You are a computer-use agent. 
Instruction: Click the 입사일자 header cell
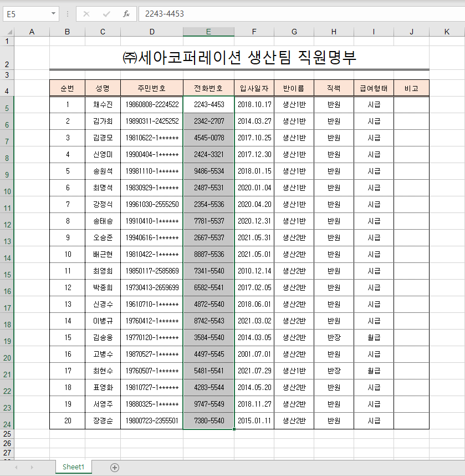[x=254, y=88]
